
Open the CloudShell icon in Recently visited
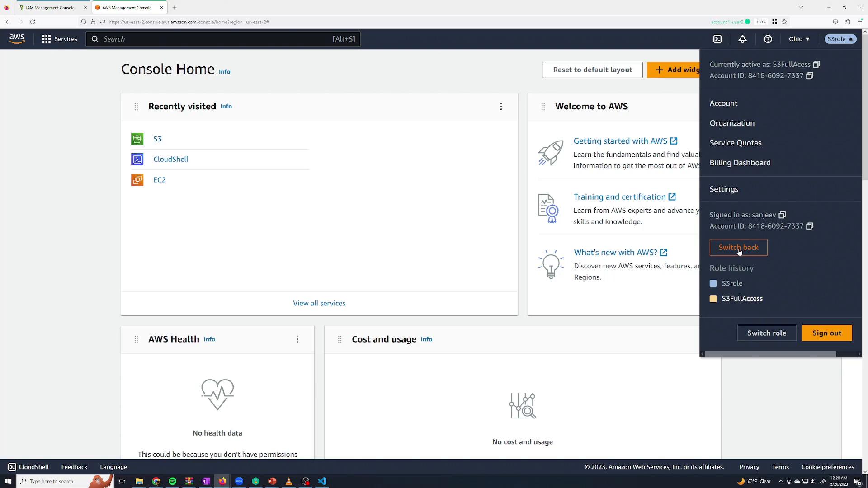point(137,159)
